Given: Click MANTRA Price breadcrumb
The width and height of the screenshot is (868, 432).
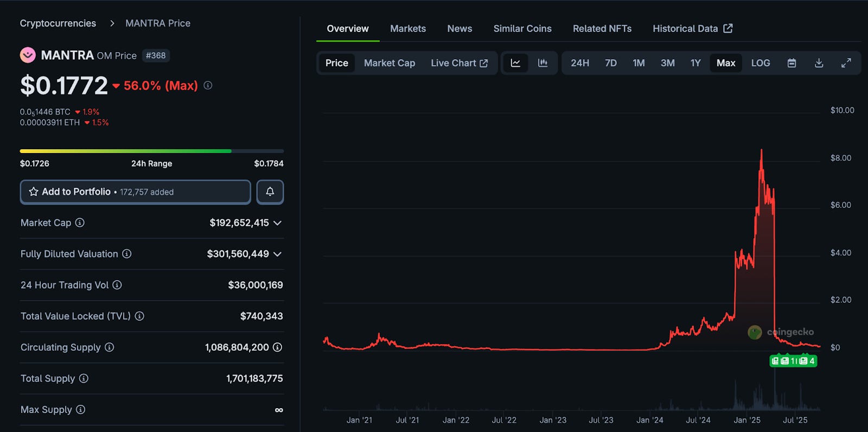Looking at the screenshot, I should point(158,23).
